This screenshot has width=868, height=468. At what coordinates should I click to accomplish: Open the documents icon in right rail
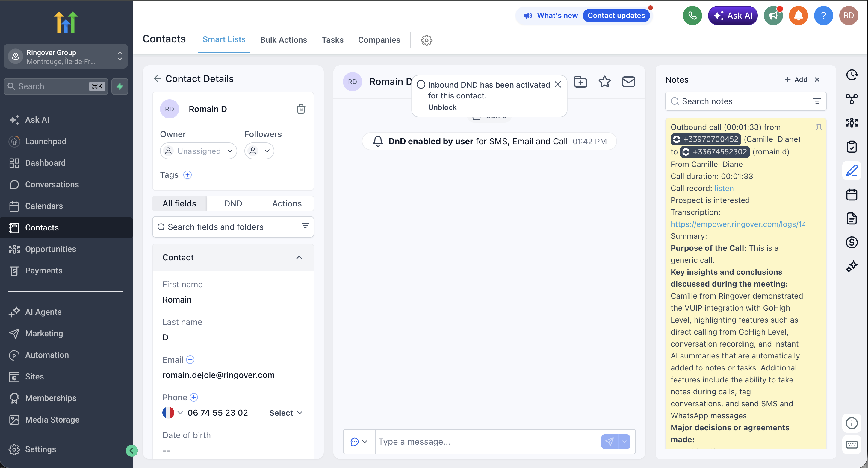point(852,218)
